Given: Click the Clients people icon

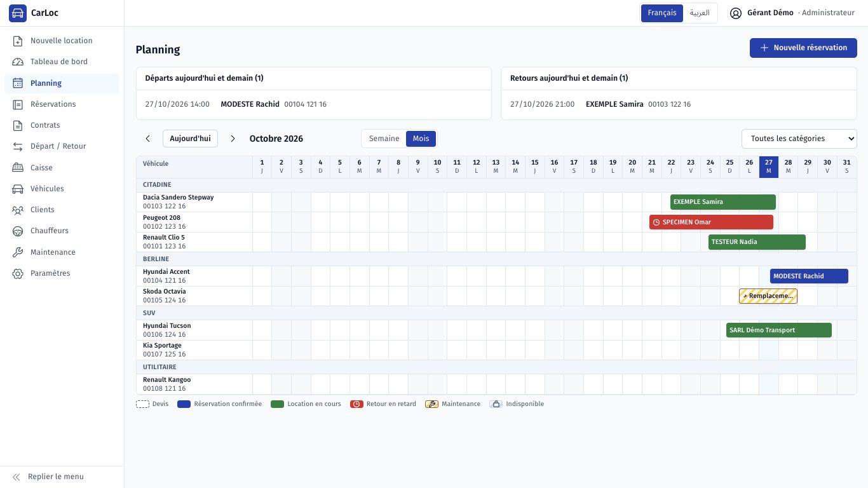Looking at the screenshot, I should coord(18,210).
